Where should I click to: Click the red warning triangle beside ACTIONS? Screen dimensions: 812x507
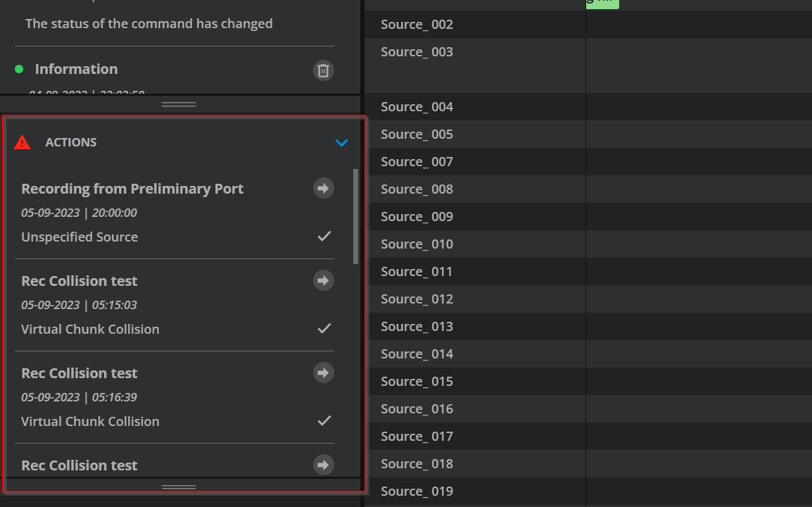pos(23,142)
